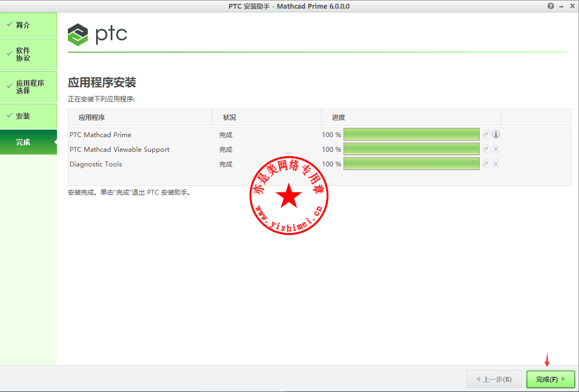Screen dimensions: 579x392
Task: Click the cancel X icon for Mathcad Viewable Support
Action: click(496, 149)
